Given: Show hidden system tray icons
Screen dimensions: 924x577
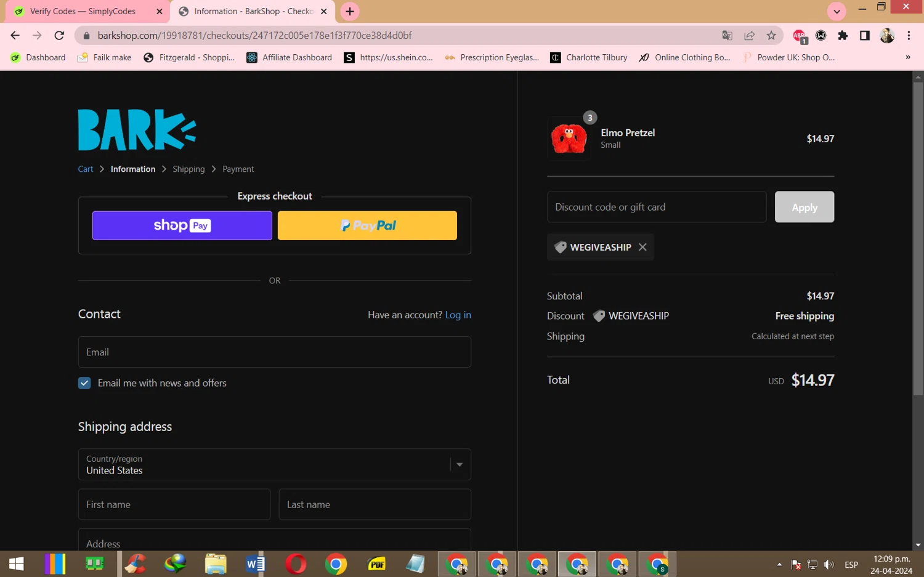Looking at the screenshot, I should (x=779, y=565).
